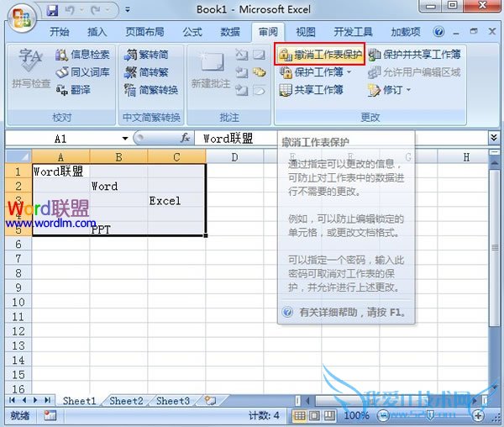Select row 10 header
Image resolution: width=504 pixels, height=427 pixels.
tap(18, 302)
